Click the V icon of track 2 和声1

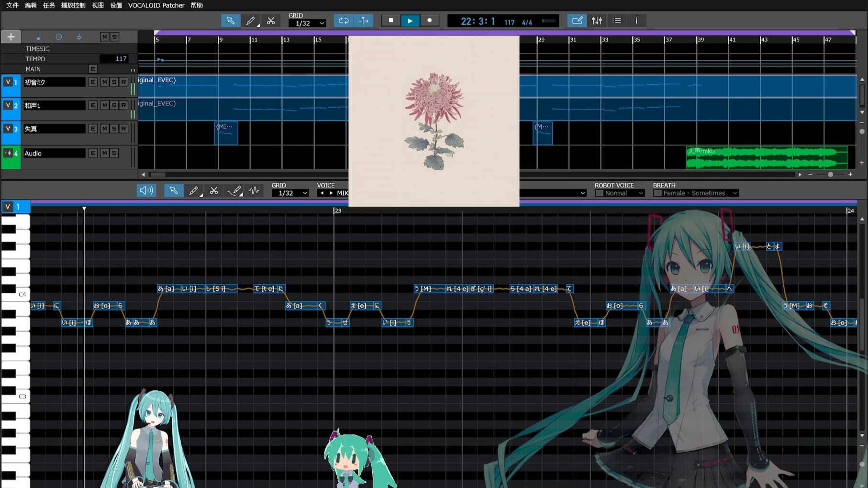point(8,105)
